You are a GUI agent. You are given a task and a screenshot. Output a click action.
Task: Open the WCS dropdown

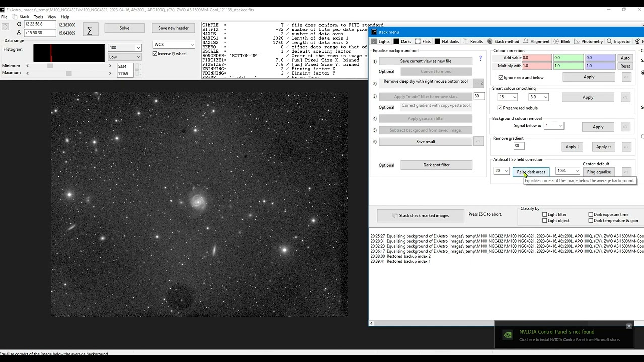point(174,45)
